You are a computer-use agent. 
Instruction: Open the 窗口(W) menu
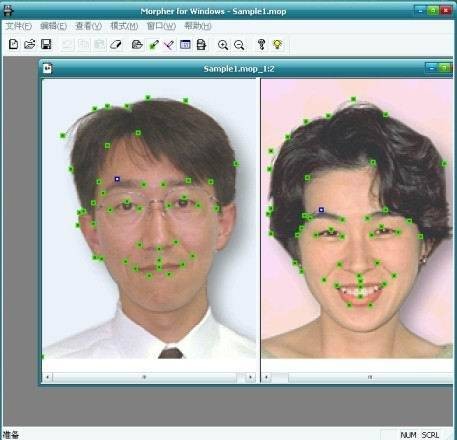point(161,26)
